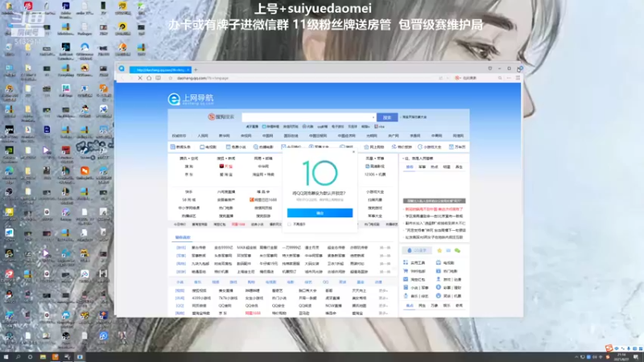Click the 上网导航 site logo

click(191, 98)
